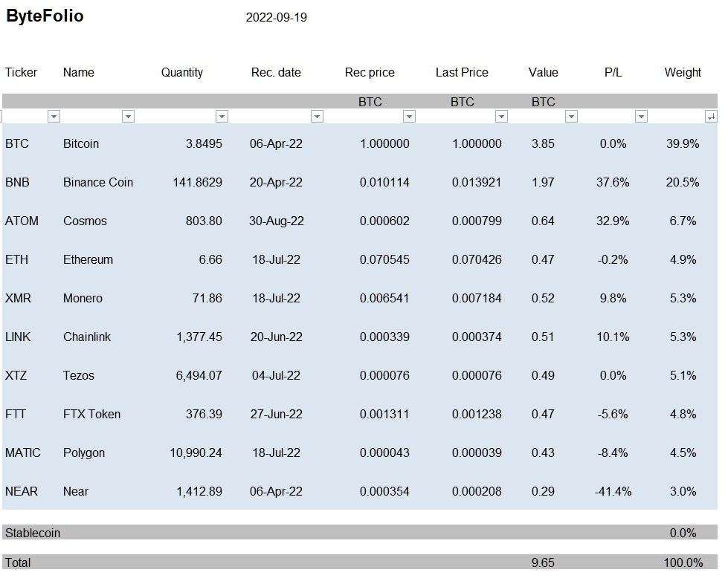
Task: Click the Rec. date column header
Action: pos(276,72)
